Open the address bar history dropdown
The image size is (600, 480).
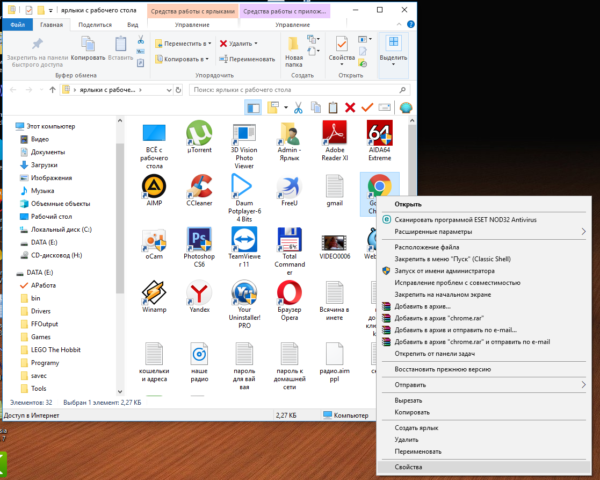click(169, 90)
